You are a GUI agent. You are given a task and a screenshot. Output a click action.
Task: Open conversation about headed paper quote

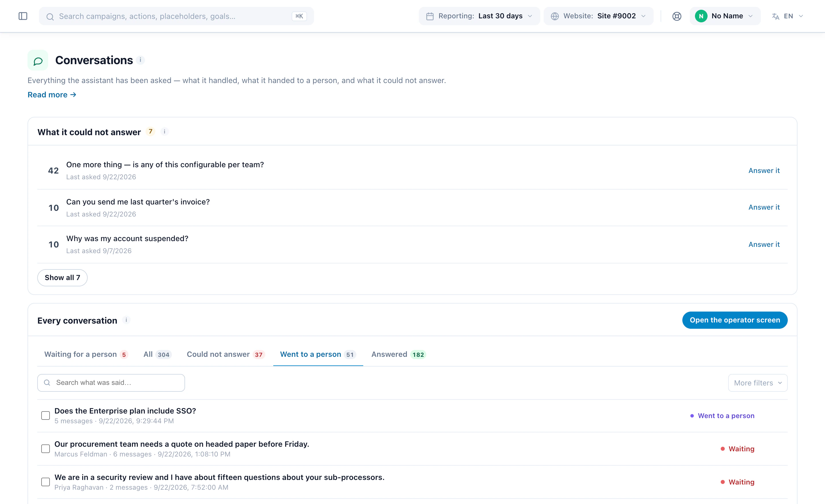(x=182, y=444)
